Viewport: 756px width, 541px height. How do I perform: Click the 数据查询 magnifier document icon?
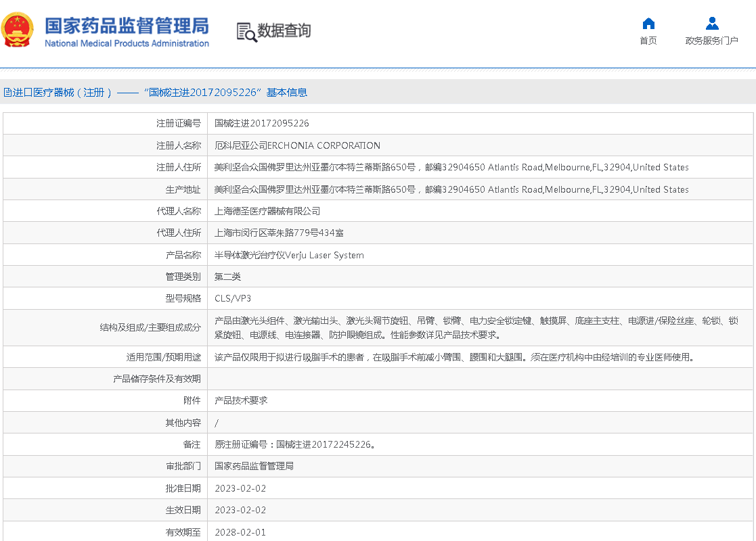(246, 32)
